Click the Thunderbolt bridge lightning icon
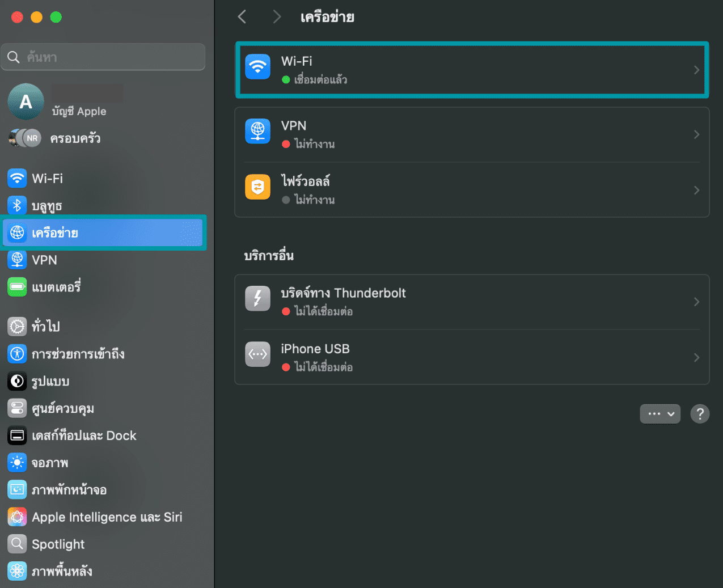The image size is (723, 588). click(x=257, y=298)
